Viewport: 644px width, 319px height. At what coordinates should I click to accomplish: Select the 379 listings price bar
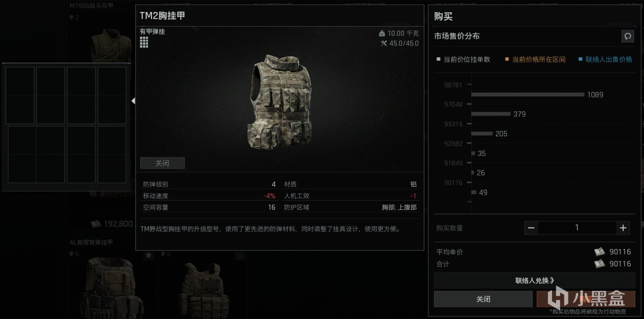click(x=491, y=114)
